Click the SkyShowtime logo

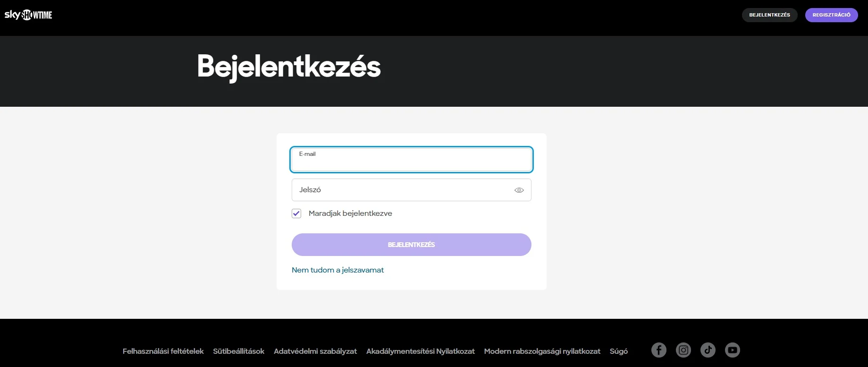click(28, 15)
